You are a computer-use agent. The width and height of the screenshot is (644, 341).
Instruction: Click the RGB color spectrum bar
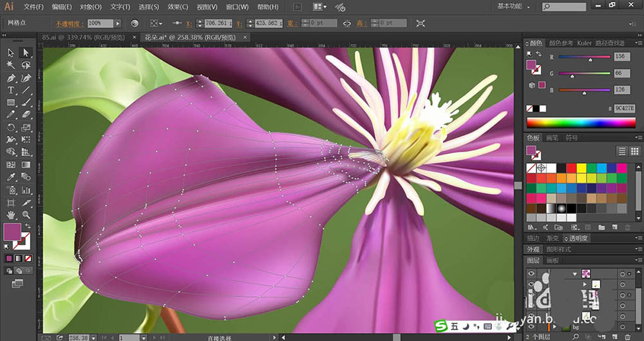point(581,121)
